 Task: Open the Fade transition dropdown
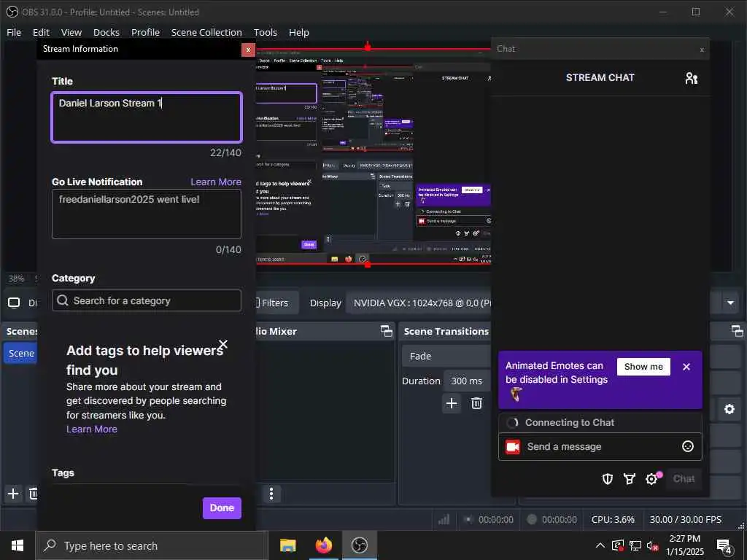pyautogui.click(x=447, y=356)
